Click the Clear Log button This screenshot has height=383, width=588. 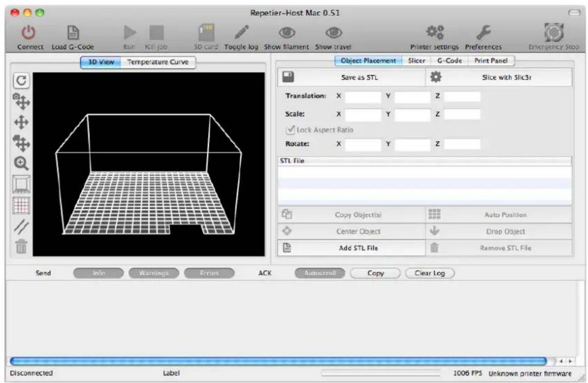pos(430,273)
